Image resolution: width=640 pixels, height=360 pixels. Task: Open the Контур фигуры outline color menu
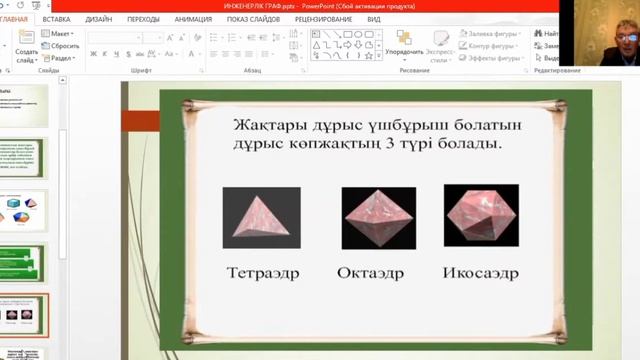(488, 46)
